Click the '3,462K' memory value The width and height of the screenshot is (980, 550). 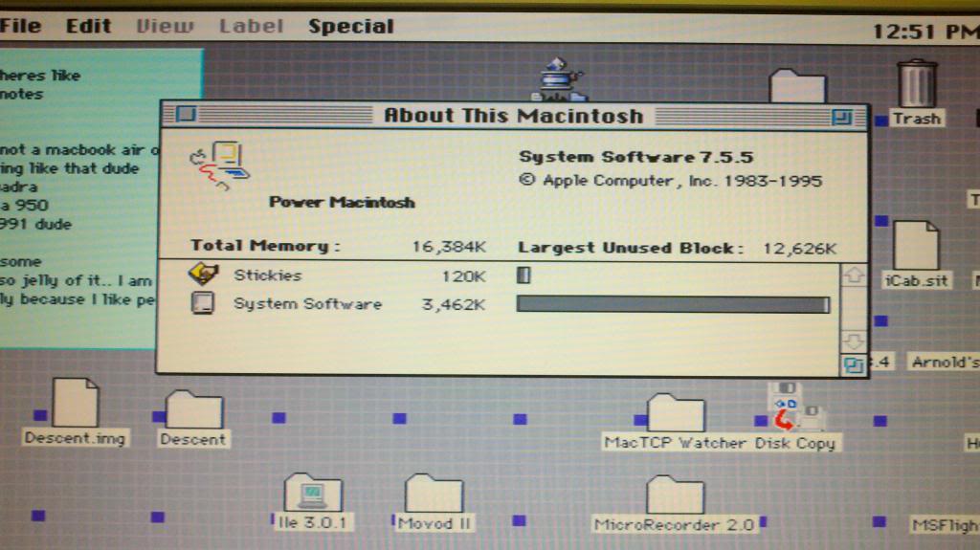(454, 305)
